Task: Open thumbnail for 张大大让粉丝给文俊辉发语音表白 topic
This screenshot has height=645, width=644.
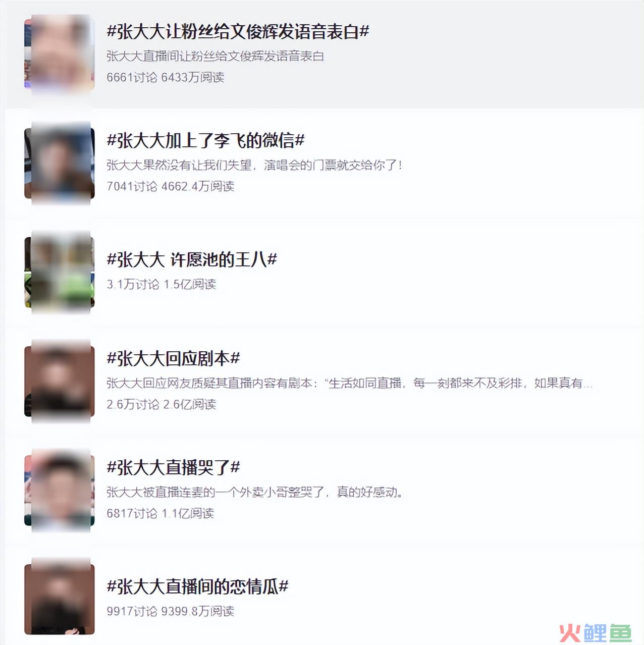Action: [60, 55]
